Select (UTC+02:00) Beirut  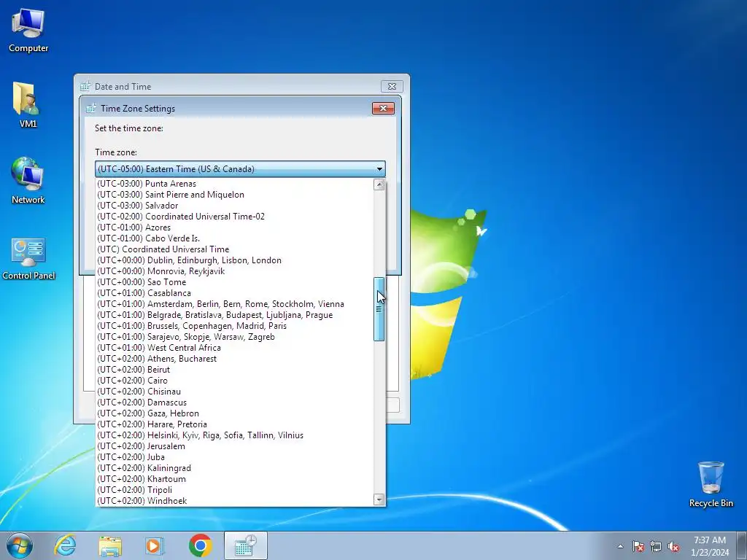[235, 370]
